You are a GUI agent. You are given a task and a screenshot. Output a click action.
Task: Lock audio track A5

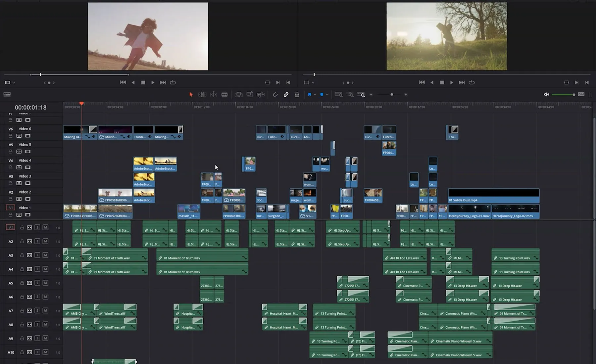pos(22,283)
